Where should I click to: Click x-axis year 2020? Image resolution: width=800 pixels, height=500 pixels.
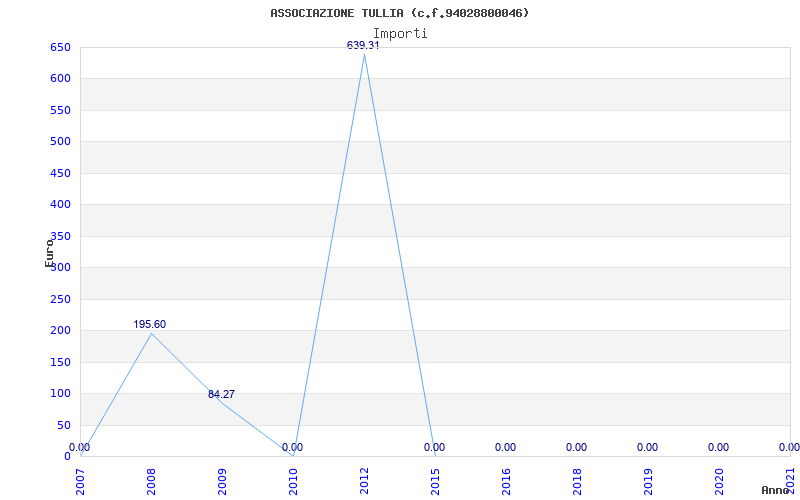(719, 482)
